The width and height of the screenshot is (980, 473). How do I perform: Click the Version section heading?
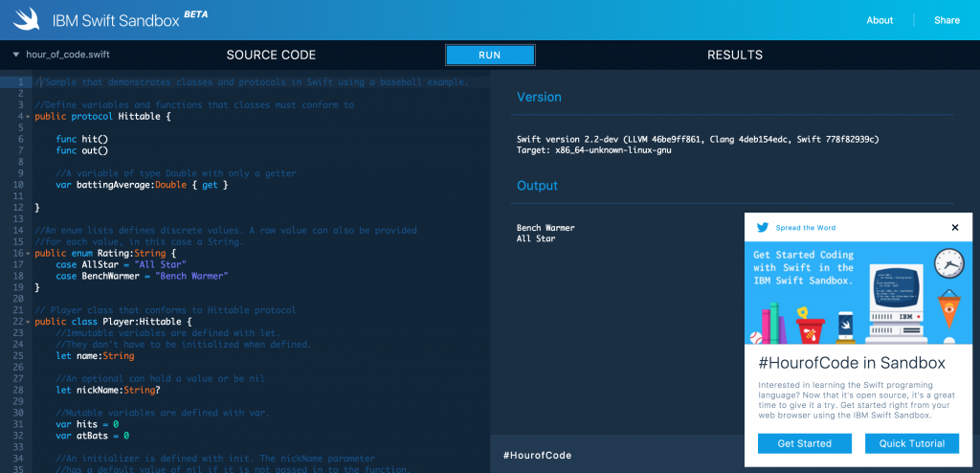[x=539, y=97]
